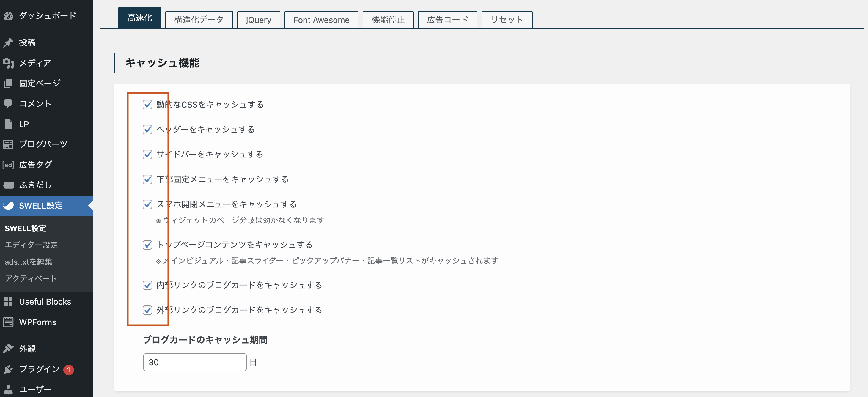Click the plug icon beside プラグイン
Screen dimensions: 868x397
coord(8,369)
